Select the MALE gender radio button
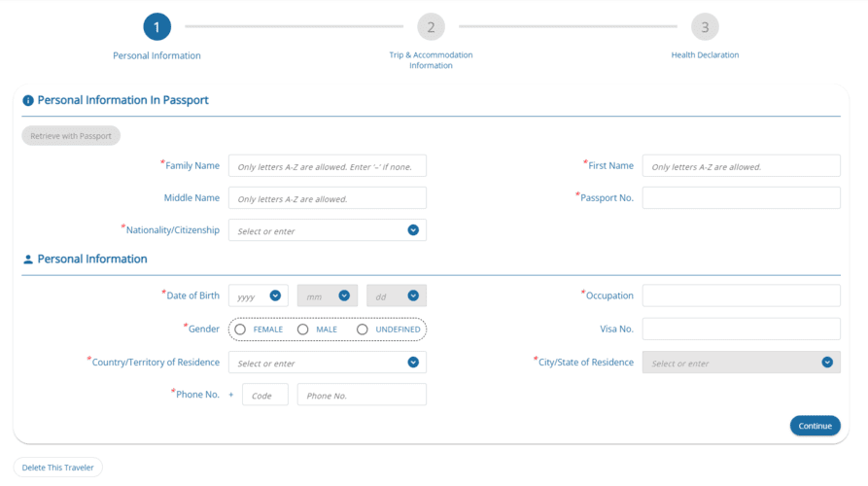Screen dimensions: 868x486 [x=303, y=330]
